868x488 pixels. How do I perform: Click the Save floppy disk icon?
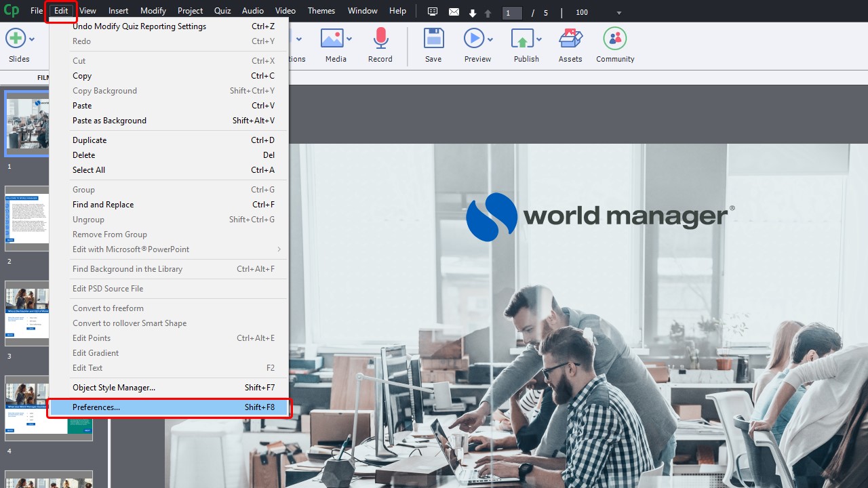(433, 38)
